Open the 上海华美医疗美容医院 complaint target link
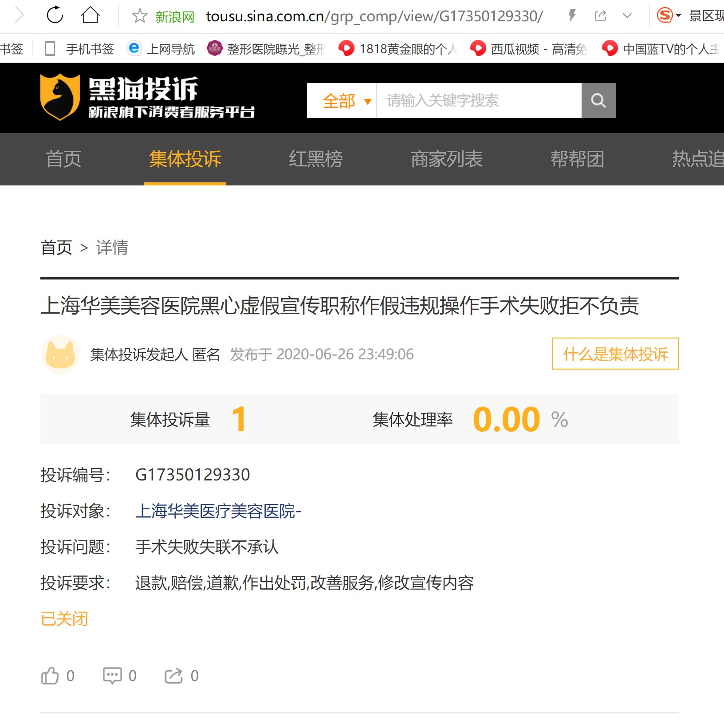 (x=218, y=511)
